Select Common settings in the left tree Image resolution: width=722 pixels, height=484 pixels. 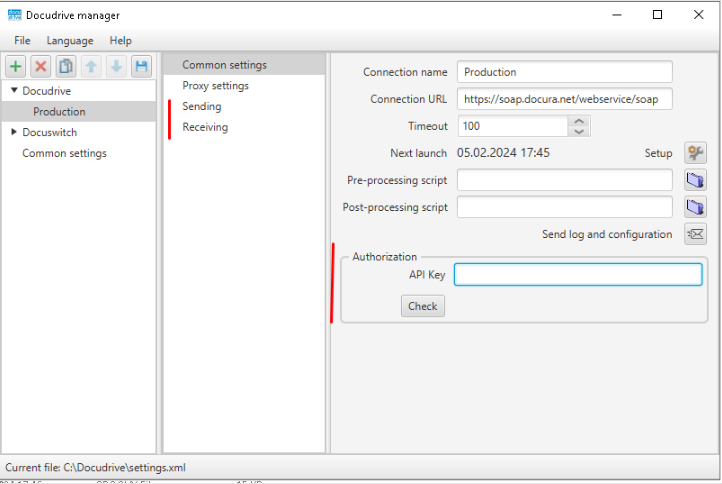(64, 153)
